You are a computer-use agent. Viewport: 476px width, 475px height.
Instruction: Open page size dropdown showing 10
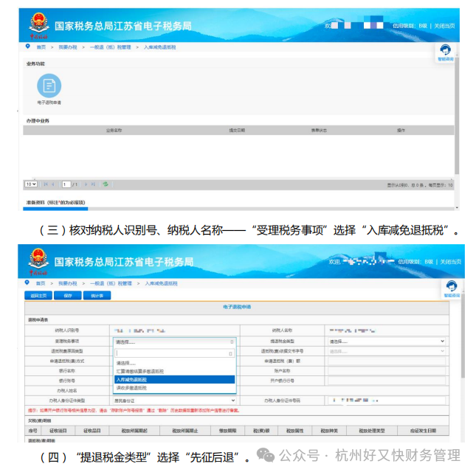coord(31,184)
